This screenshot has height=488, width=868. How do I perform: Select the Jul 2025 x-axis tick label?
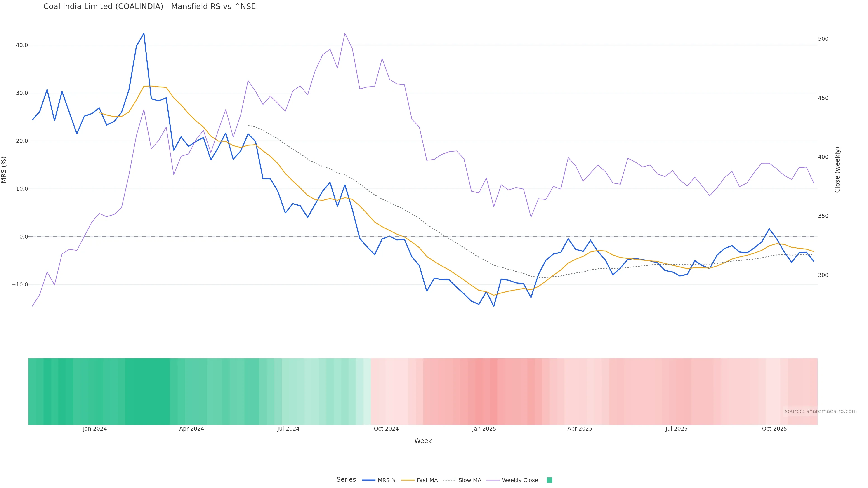coord(676,429)
